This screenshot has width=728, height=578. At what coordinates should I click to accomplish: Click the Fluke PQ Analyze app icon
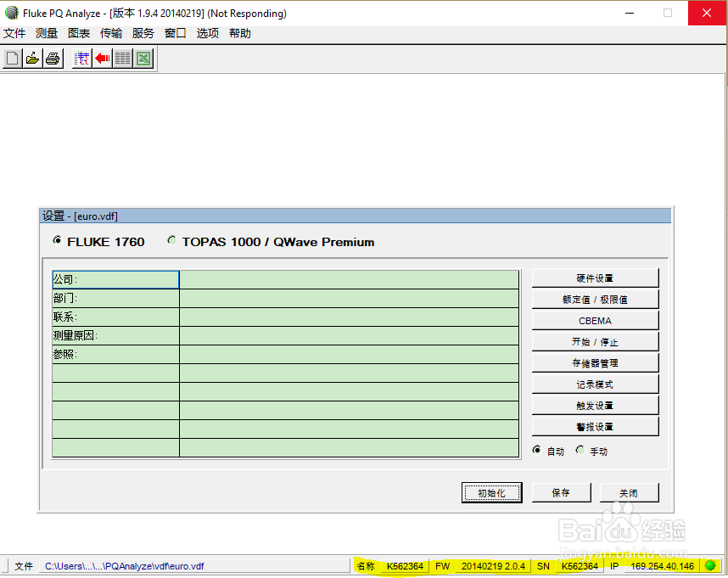pyautogui.click(x=12, y=13)
